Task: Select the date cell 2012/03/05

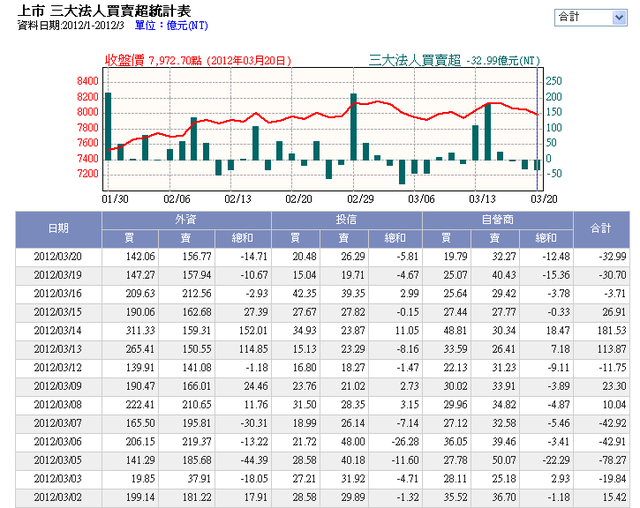Action: click(x=58, y=460)
